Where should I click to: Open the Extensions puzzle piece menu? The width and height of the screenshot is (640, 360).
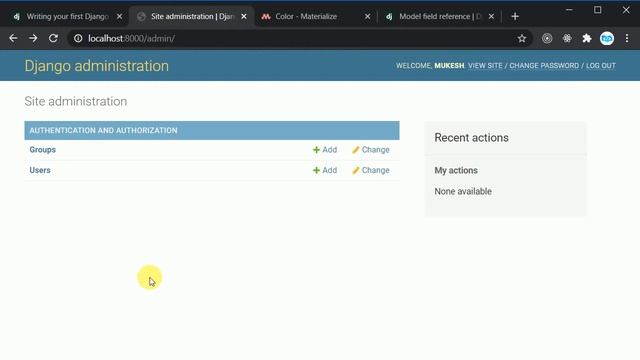(x=587, y=38)
